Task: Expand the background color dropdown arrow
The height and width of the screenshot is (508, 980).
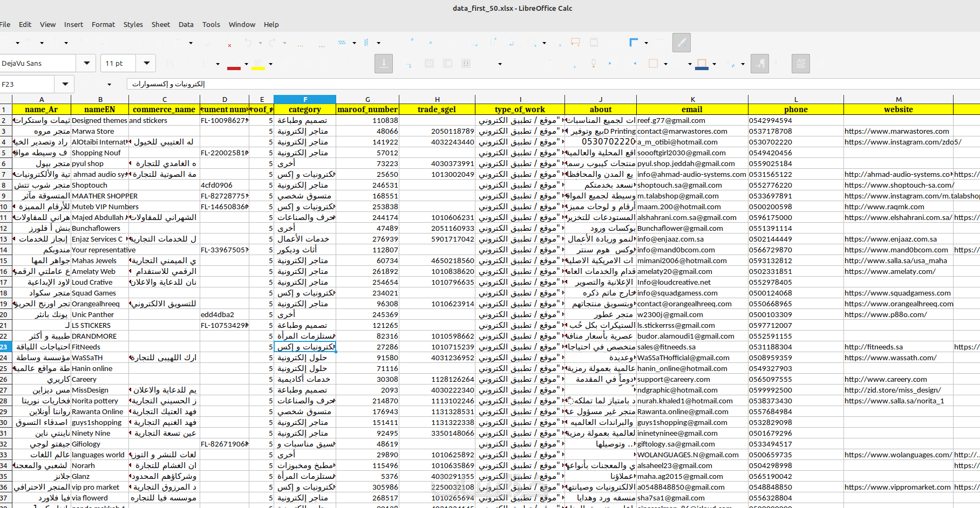Action: coord(714,64)
